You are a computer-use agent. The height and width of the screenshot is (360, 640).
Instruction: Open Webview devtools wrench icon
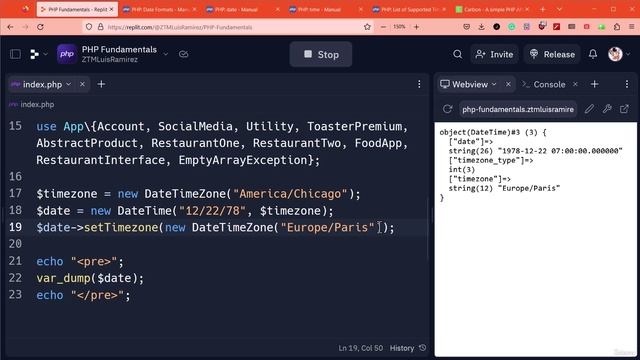tap(607, 109)
